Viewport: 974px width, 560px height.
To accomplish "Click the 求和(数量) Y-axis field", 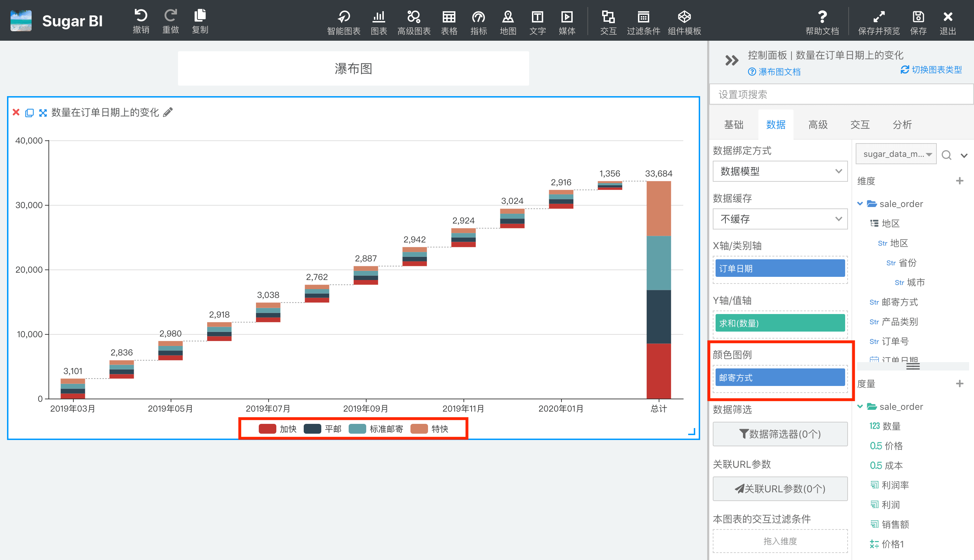I will click(780, 323).
